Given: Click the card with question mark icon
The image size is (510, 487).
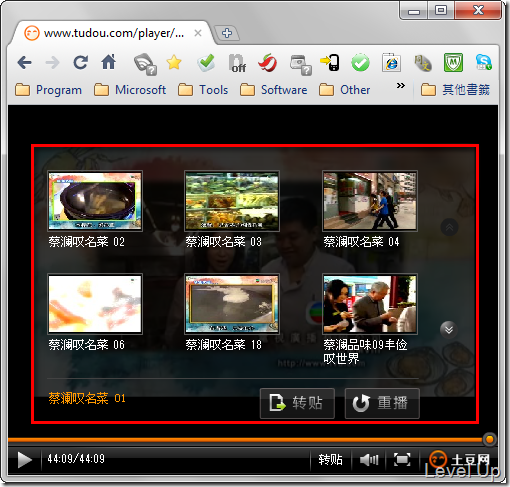Looking at the screenshot, I should 301,65.
